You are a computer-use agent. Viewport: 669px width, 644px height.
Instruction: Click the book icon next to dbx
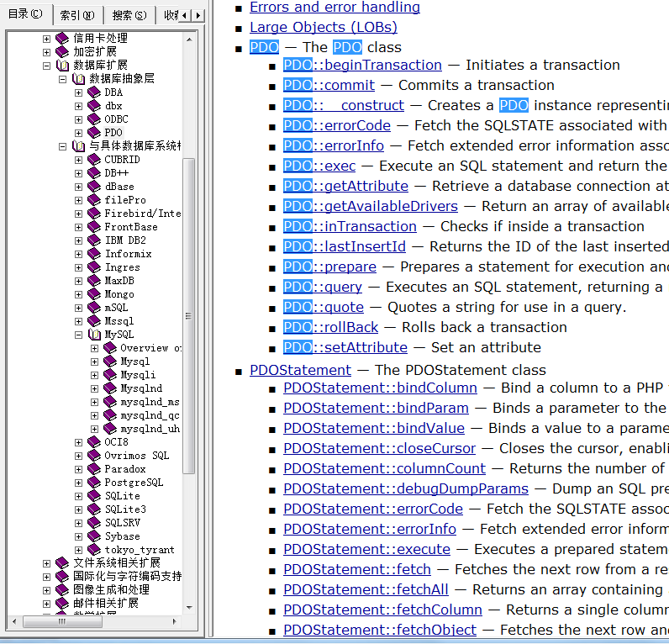click(x=94, y=106)
